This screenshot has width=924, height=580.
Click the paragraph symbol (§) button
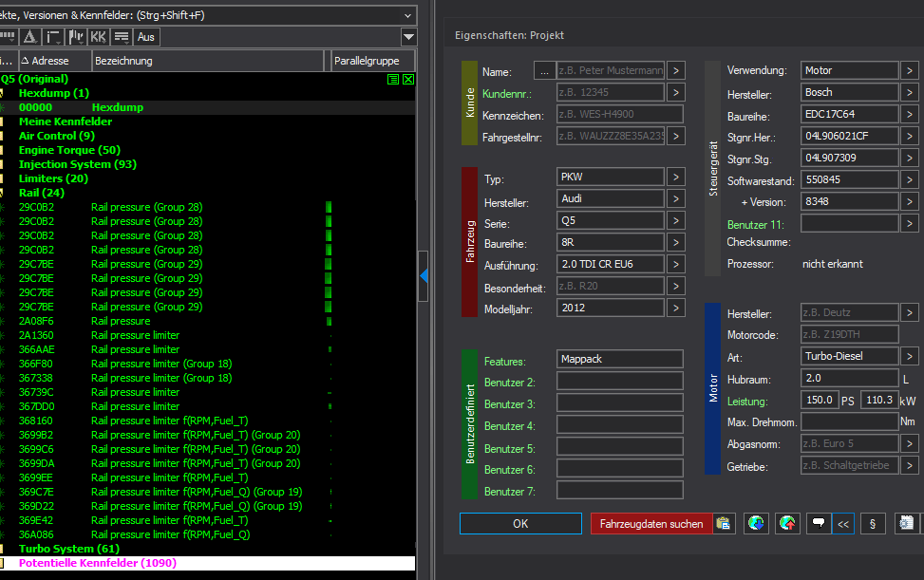[872, 523]
